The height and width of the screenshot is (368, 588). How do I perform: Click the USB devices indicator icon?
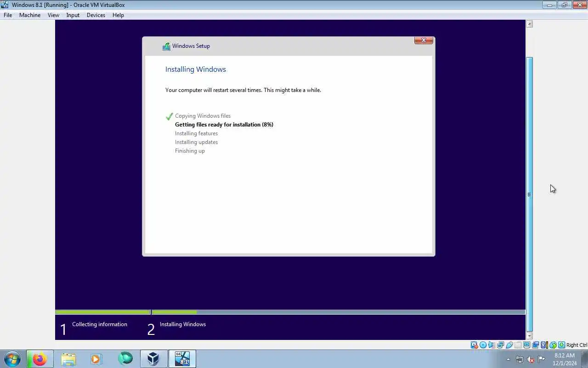[x=509, y=345]
